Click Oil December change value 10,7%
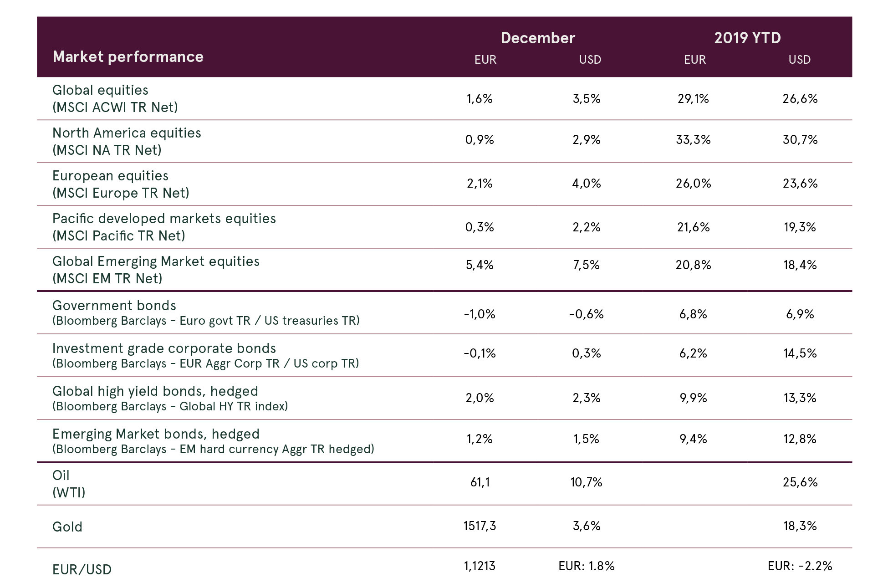This screenshot has width=888, height=588. (x=587, y=482)
